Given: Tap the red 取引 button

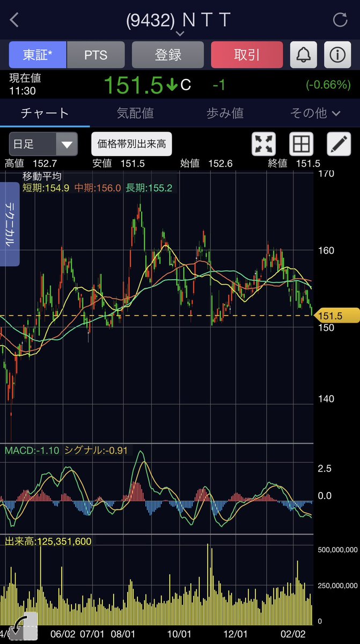Looking at the screenshot, I should pos(247,55).
